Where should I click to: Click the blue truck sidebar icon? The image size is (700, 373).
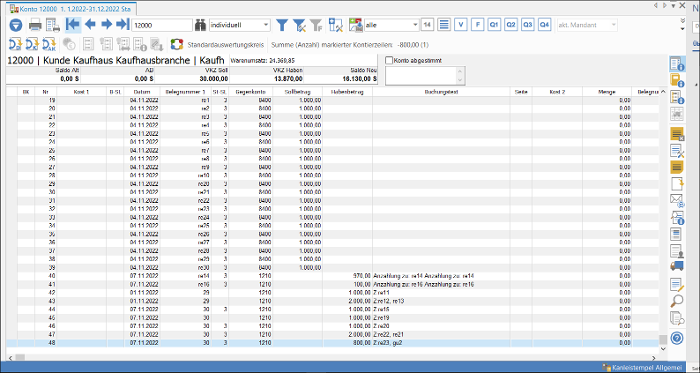[x=677, y=266]
